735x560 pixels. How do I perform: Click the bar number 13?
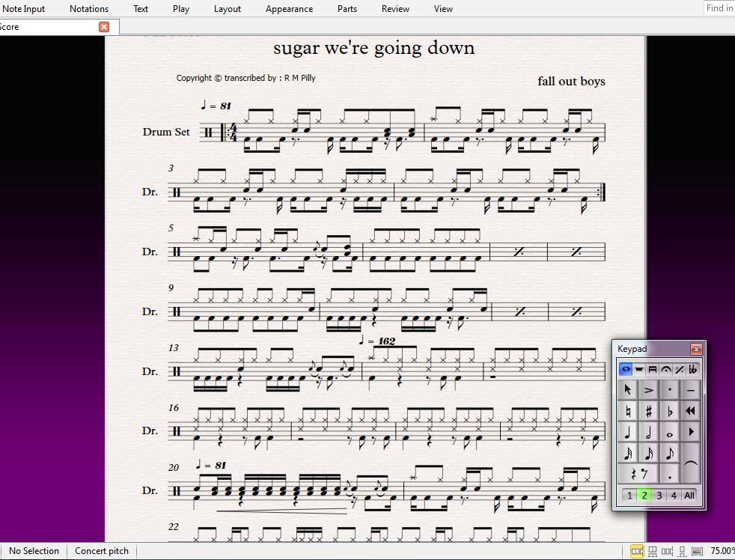[173, 348]
